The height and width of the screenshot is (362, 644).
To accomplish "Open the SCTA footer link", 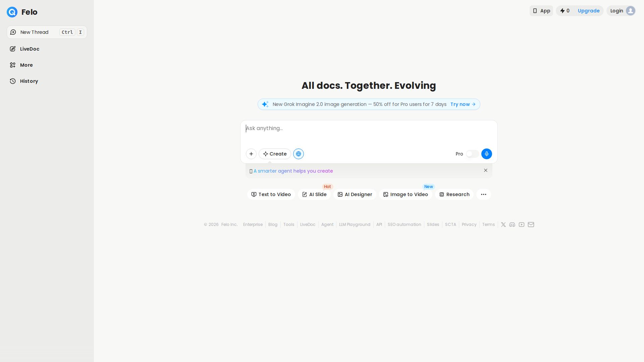I will (450, 225).
